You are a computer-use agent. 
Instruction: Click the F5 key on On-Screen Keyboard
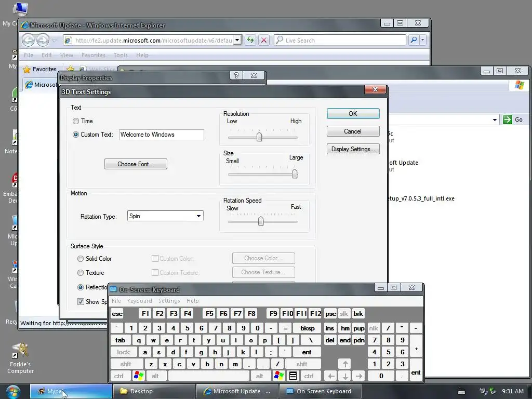point(209,313)
